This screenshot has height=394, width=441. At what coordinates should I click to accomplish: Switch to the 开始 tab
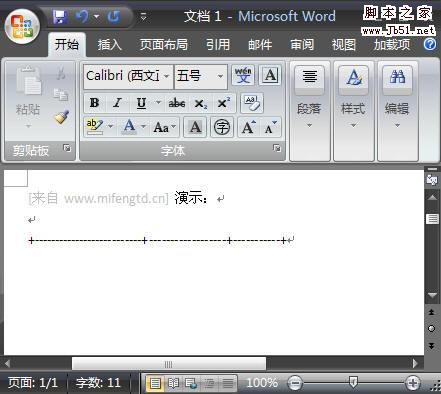point(67,44)
